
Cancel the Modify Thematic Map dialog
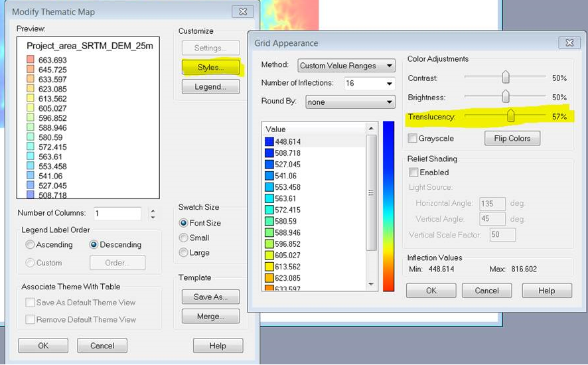tap(102, 346)
